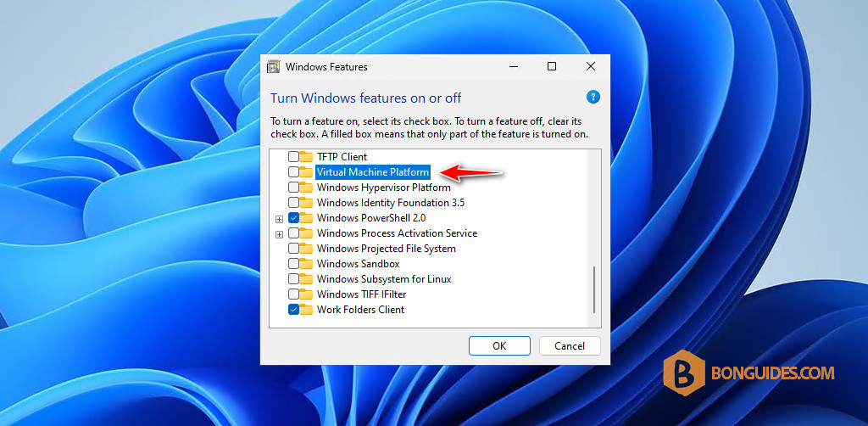Viewport: 868px width, 426px height.
Task: Click Windows Subsystem for Linux folder icon
Action: pyautogui.click(x=306, y=278)
